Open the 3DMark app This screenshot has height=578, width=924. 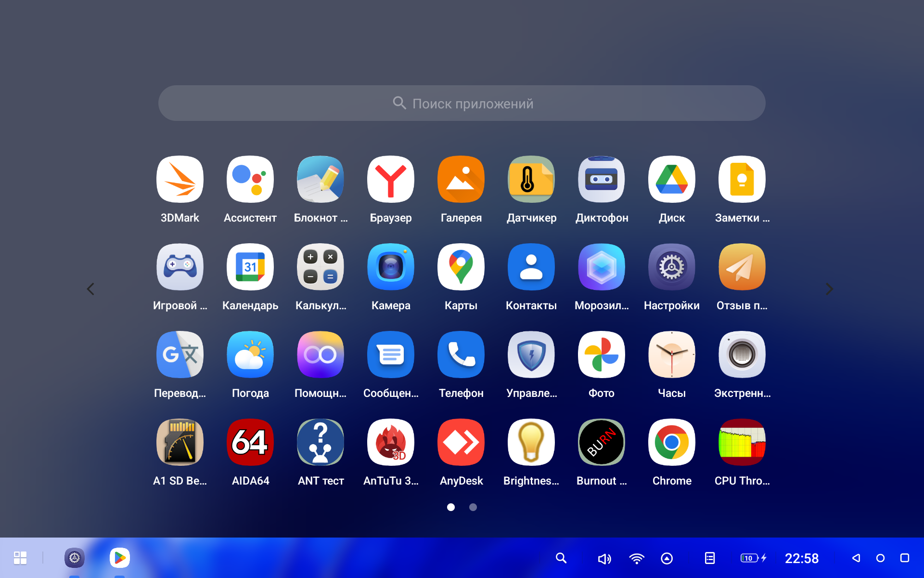[x=180, y=180]
